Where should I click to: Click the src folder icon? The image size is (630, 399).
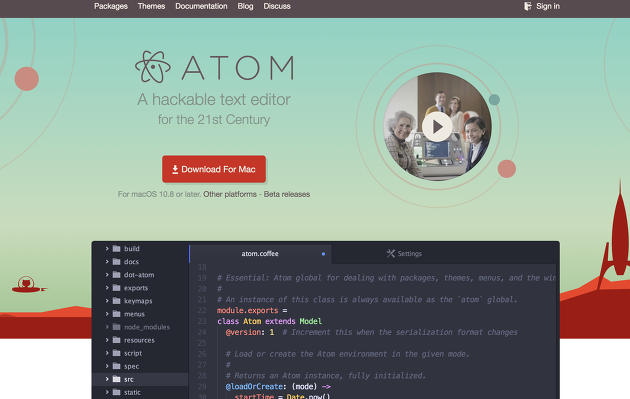pyautogui.click(x=117, y=379)
